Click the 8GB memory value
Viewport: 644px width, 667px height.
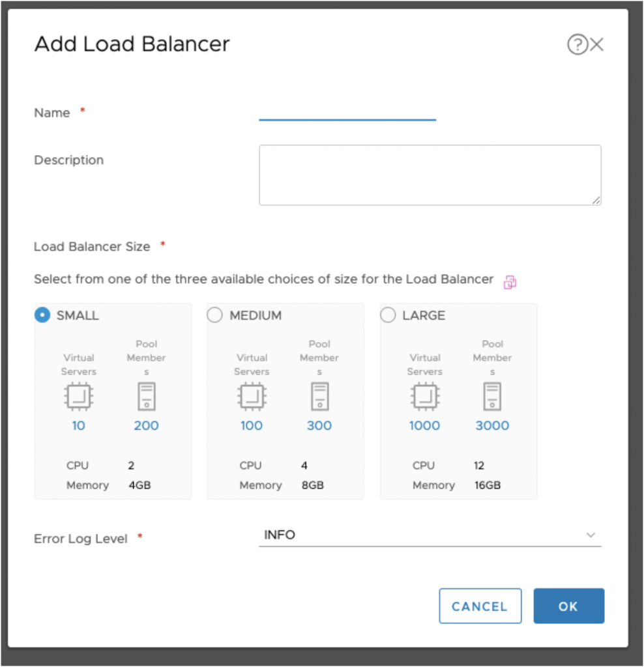313,485
